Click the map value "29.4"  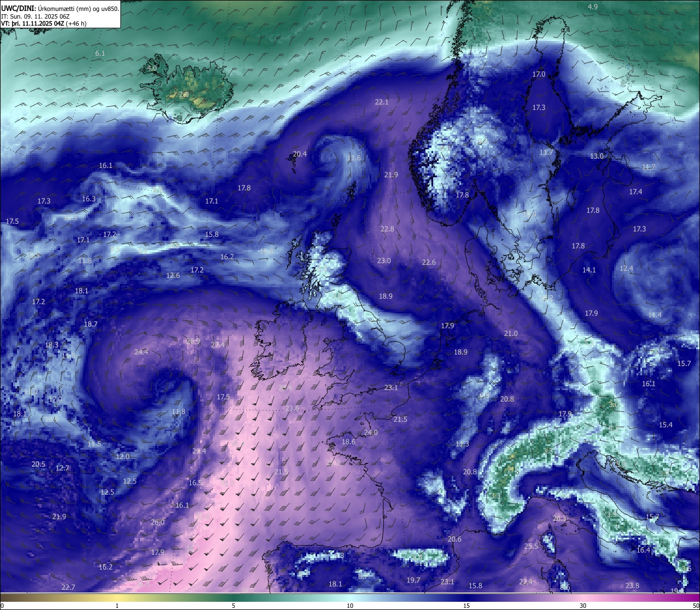click(199, 451)
